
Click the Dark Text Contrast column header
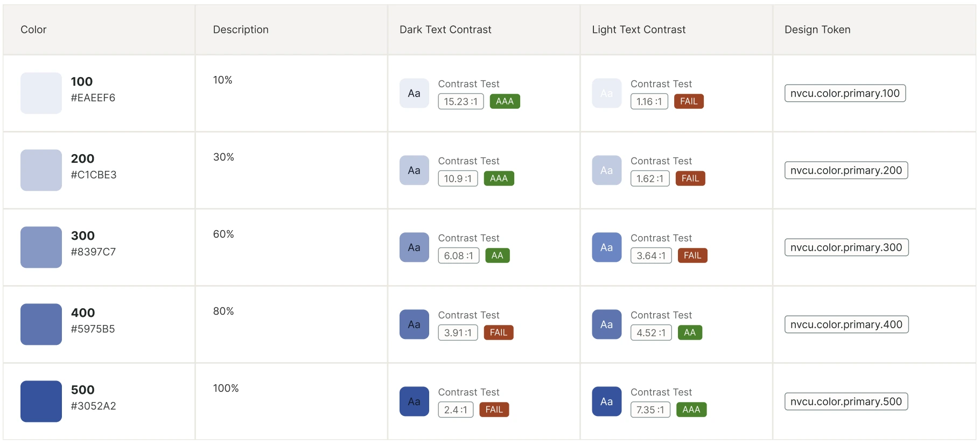[445, 30]
